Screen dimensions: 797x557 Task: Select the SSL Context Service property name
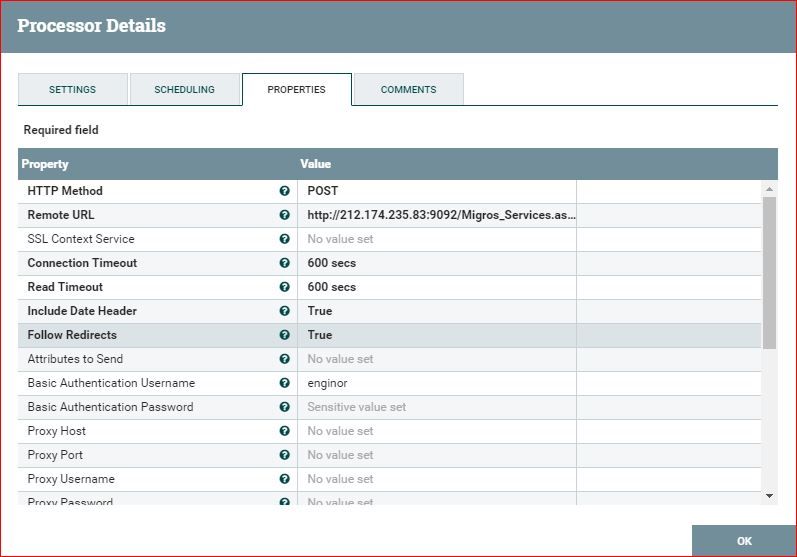click(x=81, y=239)
